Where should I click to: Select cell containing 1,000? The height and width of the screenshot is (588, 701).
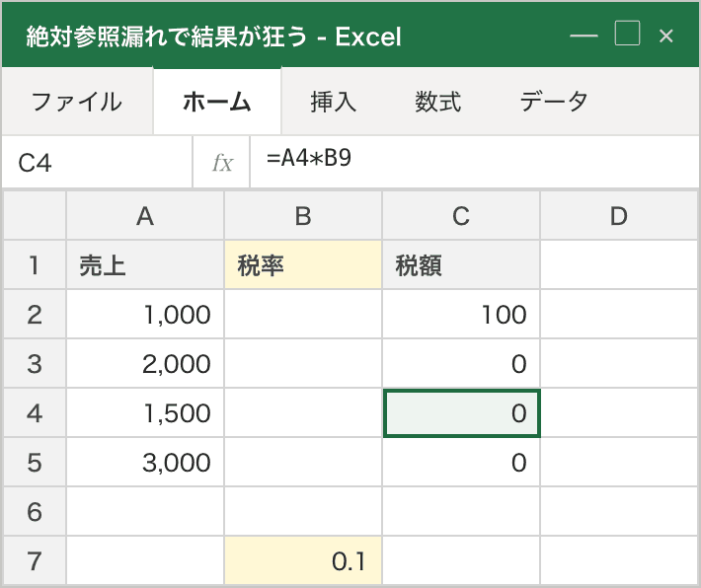click(x=145, y=314)
